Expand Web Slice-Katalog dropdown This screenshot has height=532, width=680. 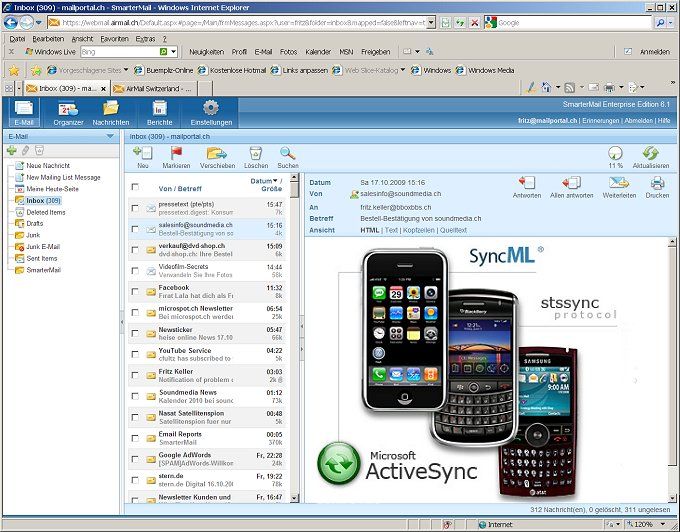(x=402, y=70)
